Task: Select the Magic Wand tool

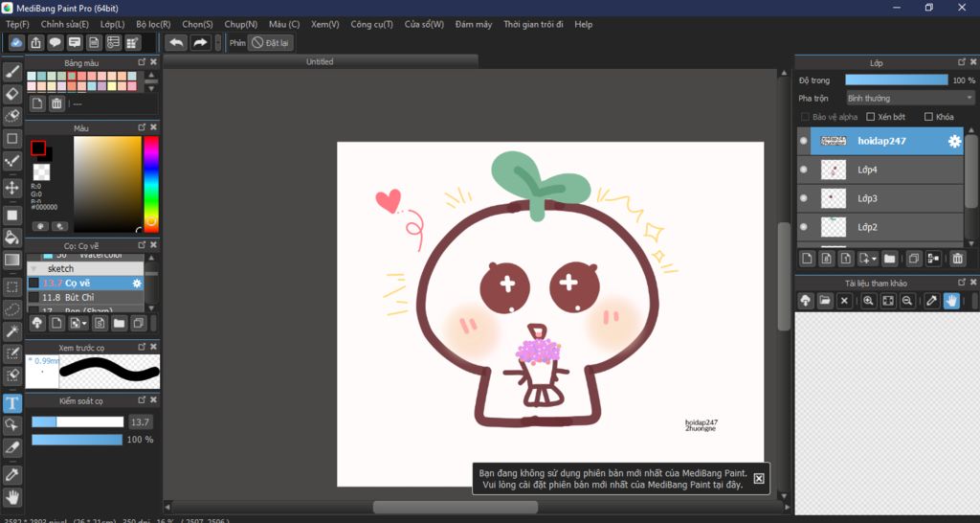Action: click(12, 330)
